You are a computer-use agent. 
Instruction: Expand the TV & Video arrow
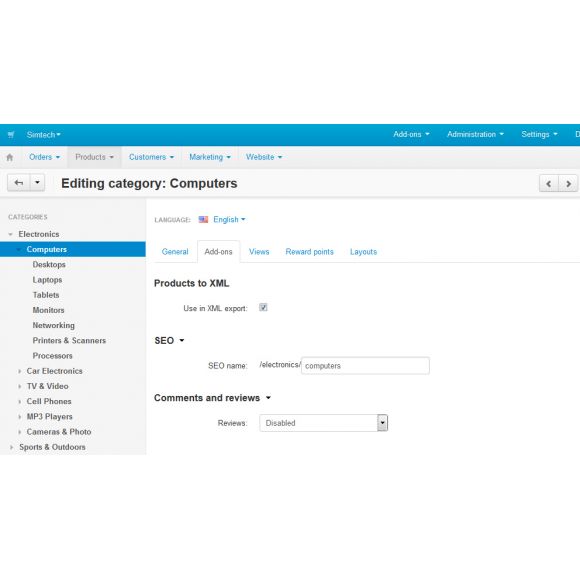point(20,387)
